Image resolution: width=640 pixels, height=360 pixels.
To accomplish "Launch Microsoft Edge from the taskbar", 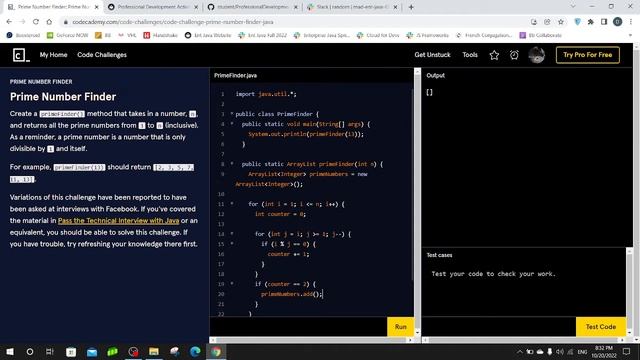I will 195,351.
